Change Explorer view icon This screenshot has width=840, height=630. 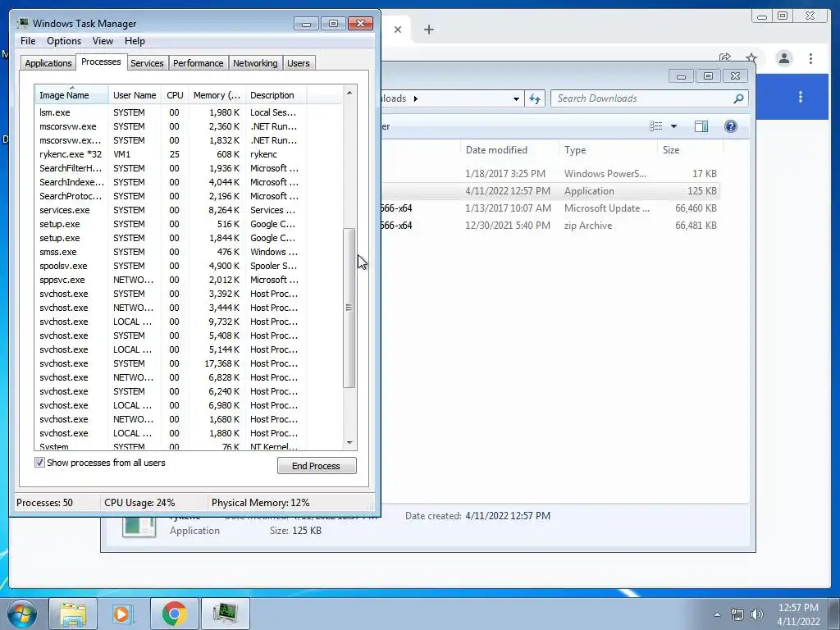(x=655, y=126)
